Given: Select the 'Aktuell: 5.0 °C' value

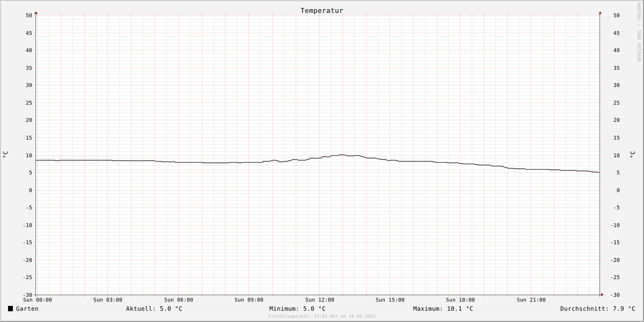Looking at the screenshot, I should 154,309.
